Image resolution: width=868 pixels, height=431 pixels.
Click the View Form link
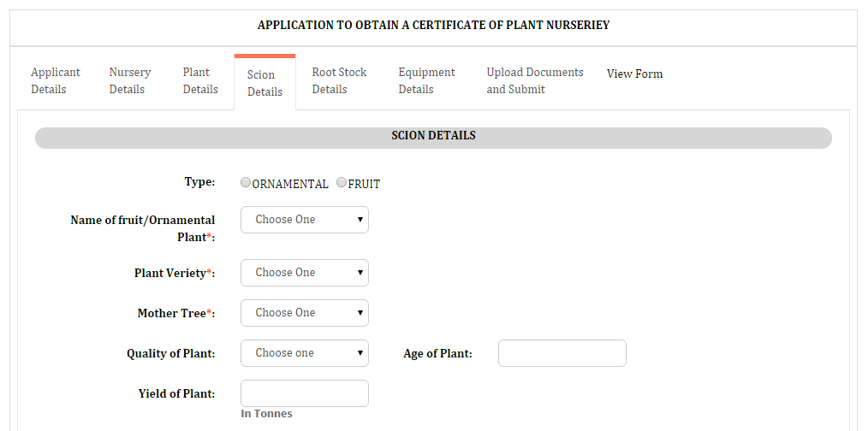[x=634, y=74]
